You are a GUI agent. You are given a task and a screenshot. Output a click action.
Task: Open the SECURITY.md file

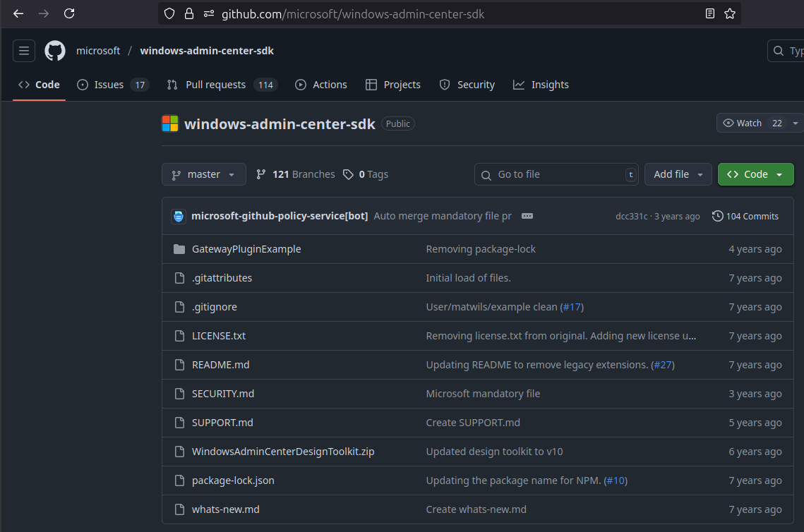pos(223,394)
